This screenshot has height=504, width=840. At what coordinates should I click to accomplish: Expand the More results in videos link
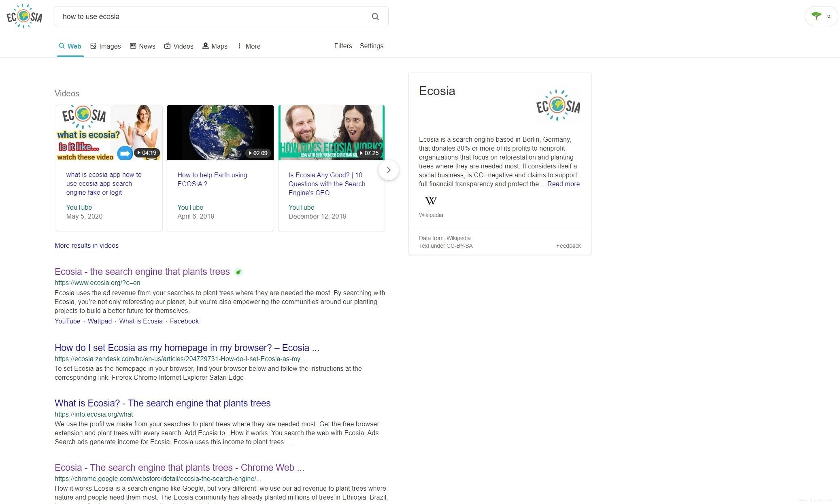(x=86, y=245)
